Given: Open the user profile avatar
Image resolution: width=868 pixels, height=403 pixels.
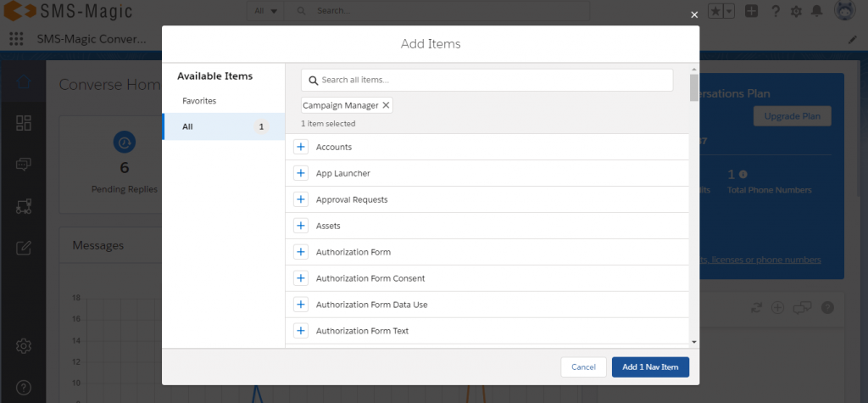Looking at the screenshot, I should (845, 10).
